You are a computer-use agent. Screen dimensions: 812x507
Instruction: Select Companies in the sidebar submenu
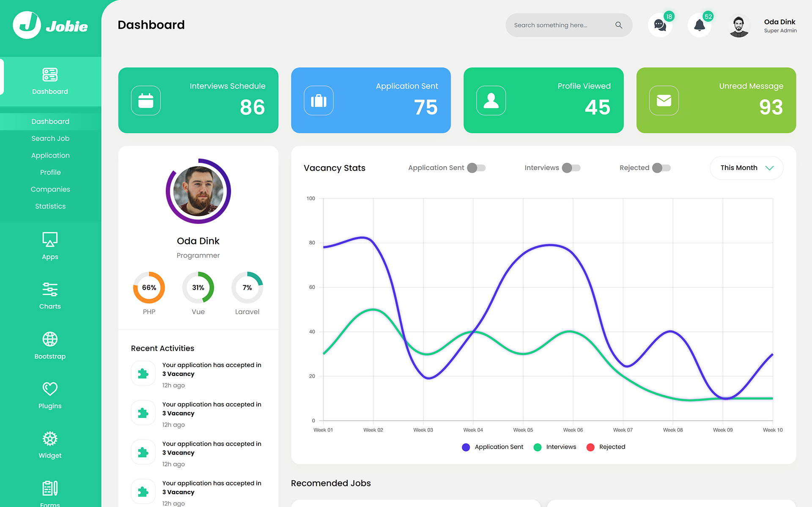tap(50, 189)
